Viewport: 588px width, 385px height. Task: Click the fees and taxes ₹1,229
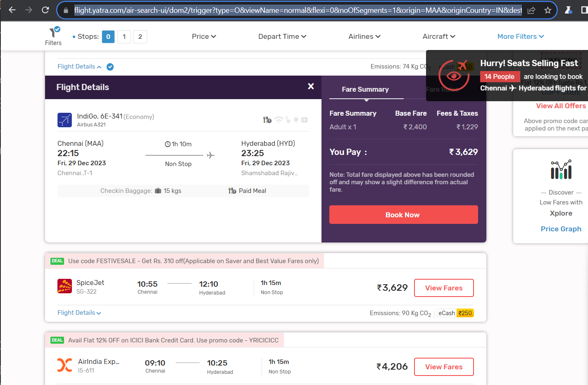tap(467, 127)
